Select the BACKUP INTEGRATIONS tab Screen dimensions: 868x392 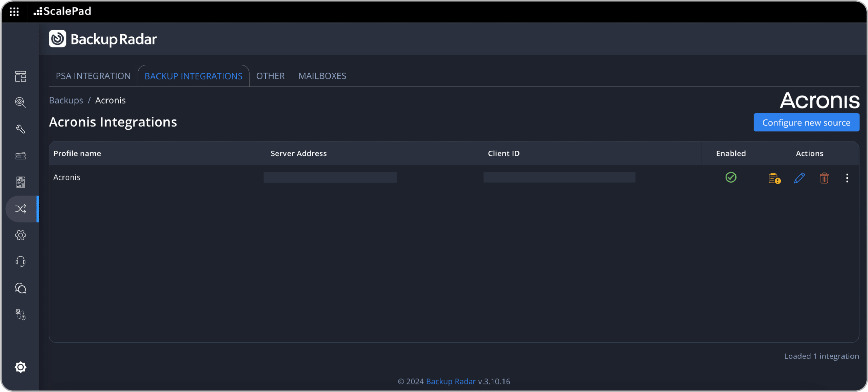(194, 76)
